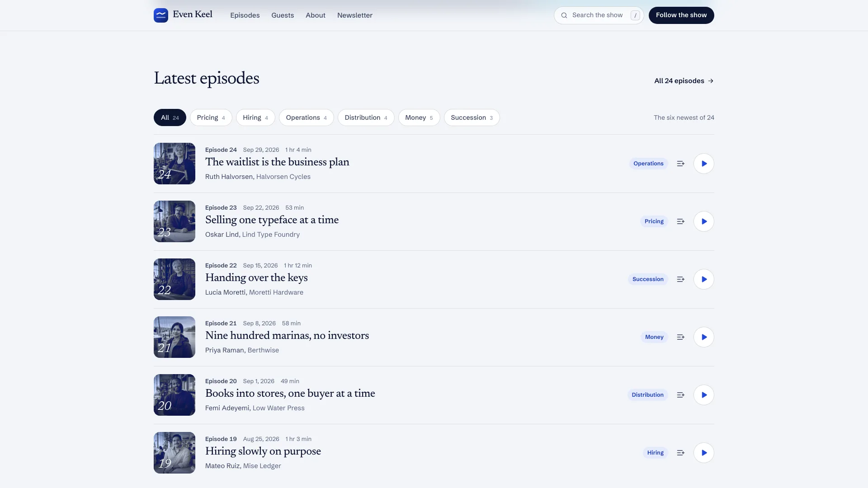Focus the Search the show field
Viewport: 868px width, 488px height.
point(599,15)
